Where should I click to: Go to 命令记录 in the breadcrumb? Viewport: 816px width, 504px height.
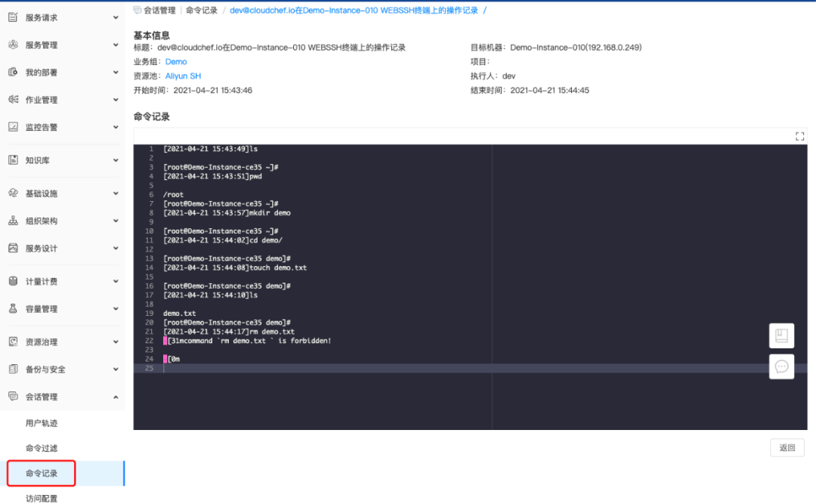pyautogui.click(x=202, y=11)
